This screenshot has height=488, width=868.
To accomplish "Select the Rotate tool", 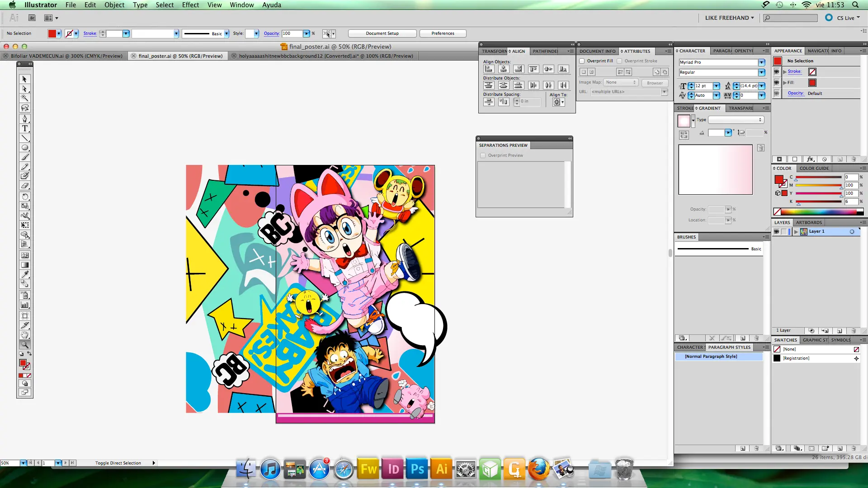I will click(x=24, y=197).
